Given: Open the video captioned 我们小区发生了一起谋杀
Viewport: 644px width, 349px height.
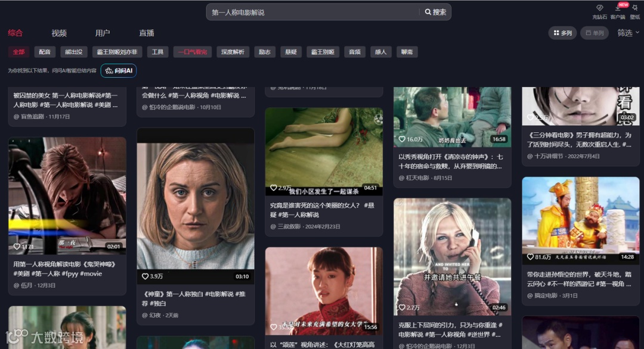Looking at the screenshot, I should coord(324,151).
